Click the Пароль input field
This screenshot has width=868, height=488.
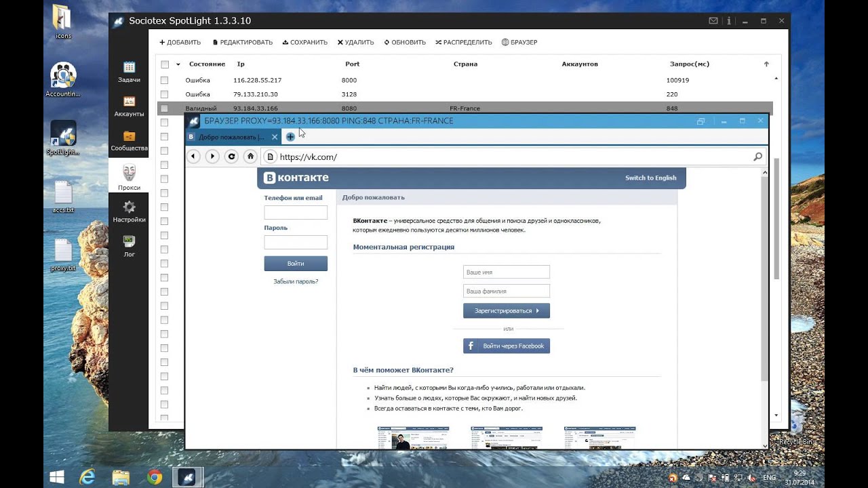(x=296, y=242)
